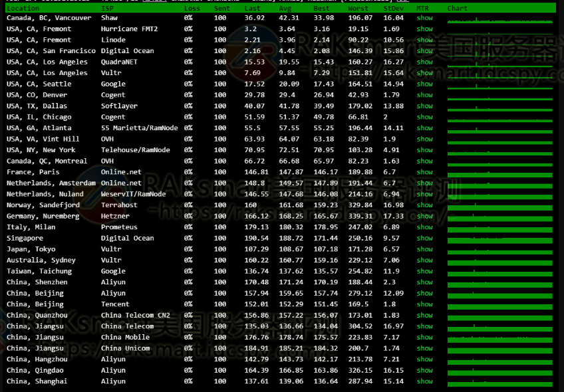Screen dimensions: 564x392
Task: Open MTR for Italy, Milan Prometeus
Action: tap(424, 227)
